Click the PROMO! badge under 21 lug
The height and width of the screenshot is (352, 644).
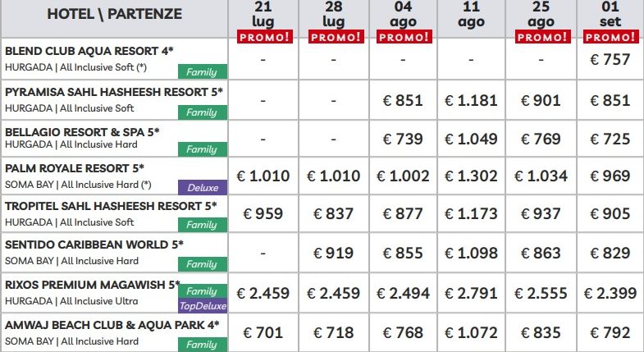tap(265, 37)
